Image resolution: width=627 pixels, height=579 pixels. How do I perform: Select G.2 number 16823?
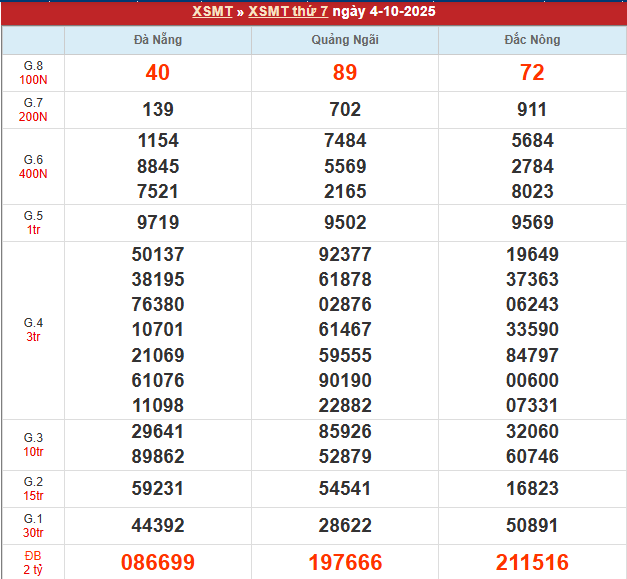[x=532, y=488]
